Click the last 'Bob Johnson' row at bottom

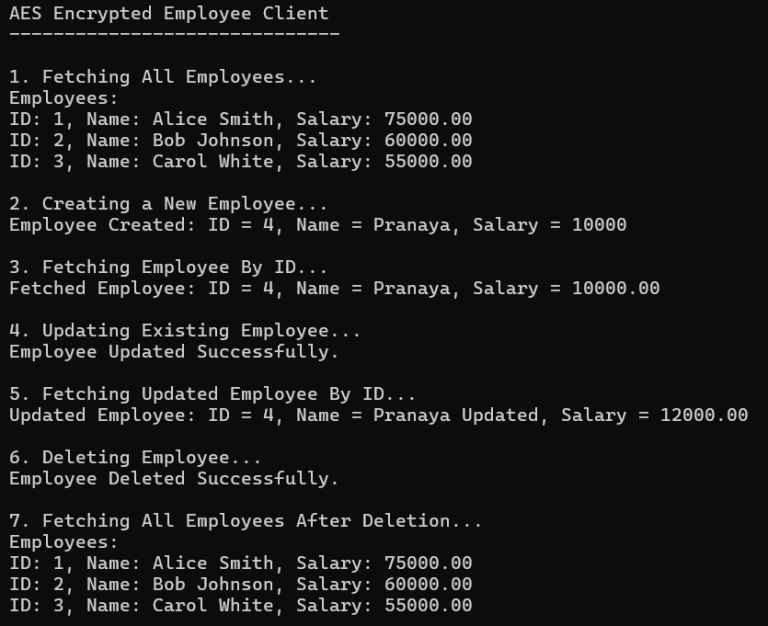240,584
